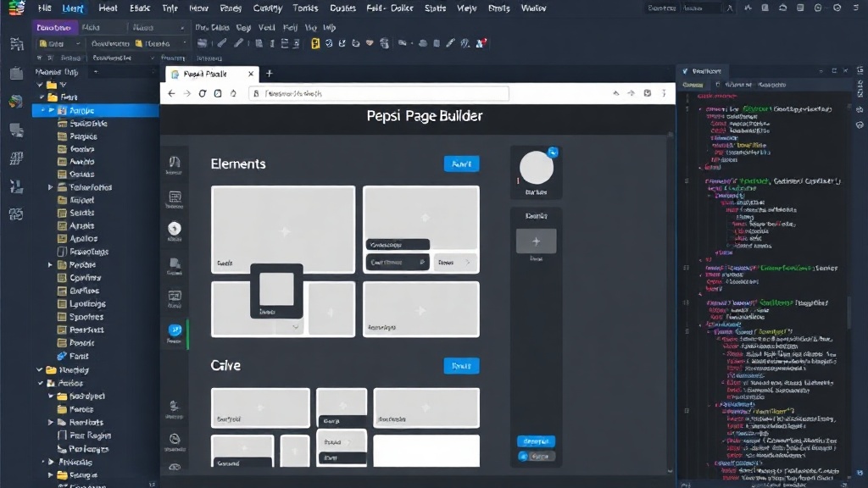This screenshot has width=868, height=488.
Task: Open the 'Heat' menu in menu bar
Action: 108,8
